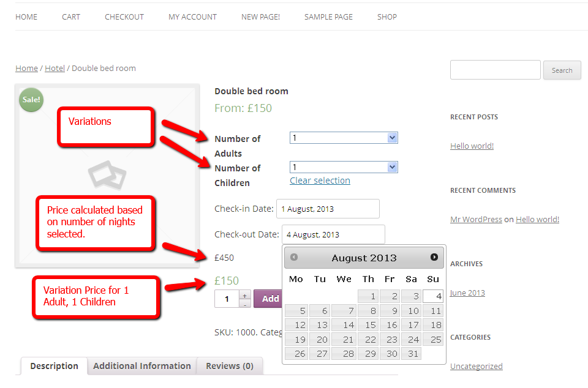588x388 pixels.
Task: Click the Sale! badge on product image
Action: 31,100
